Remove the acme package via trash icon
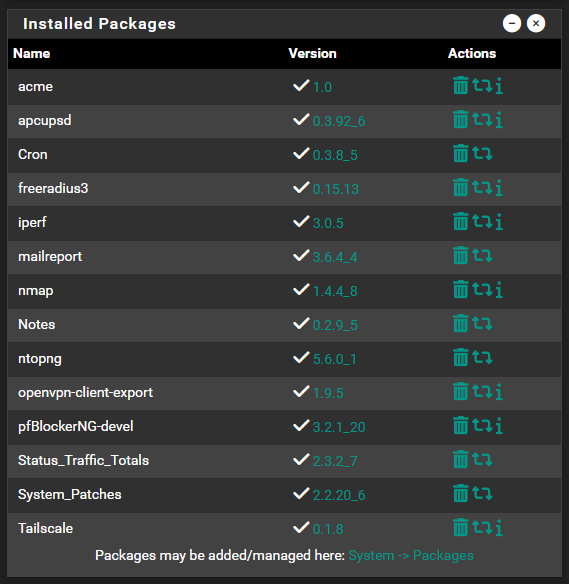 tap(461, 85)
